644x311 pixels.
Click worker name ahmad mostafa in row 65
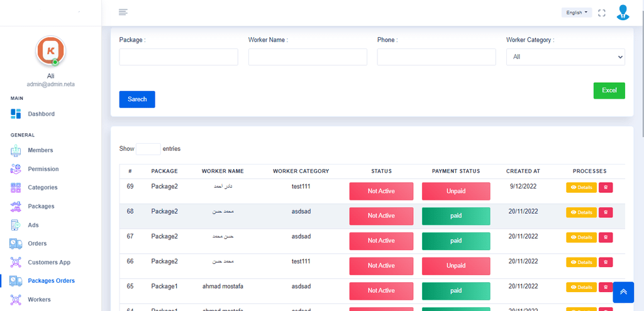(223, 286)
